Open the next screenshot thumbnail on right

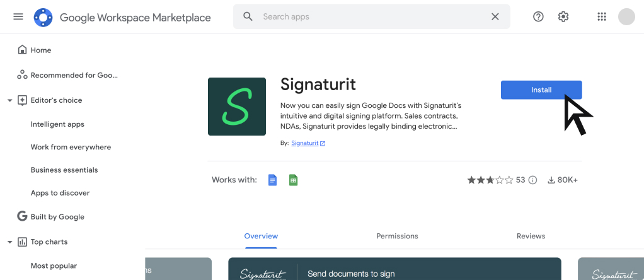click(611, 269)
